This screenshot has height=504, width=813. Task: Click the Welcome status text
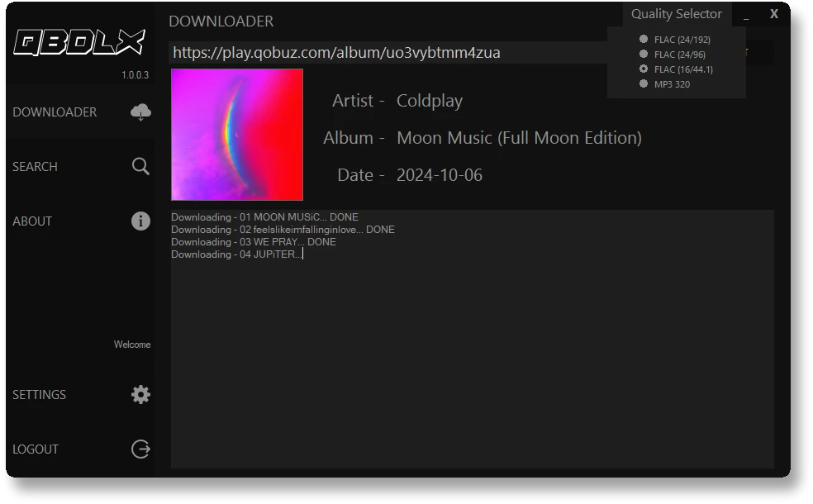(132, 345)
